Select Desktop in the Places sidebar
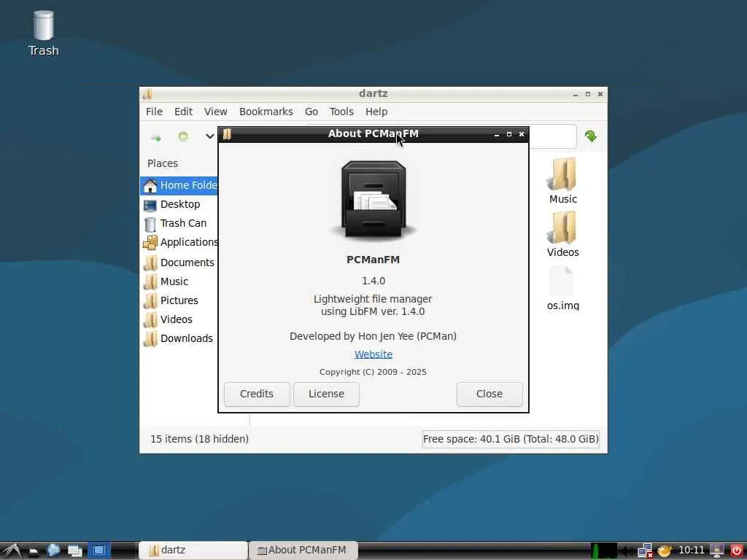Image resolution: width=747 pixels, height=560 pixels. 179,204
